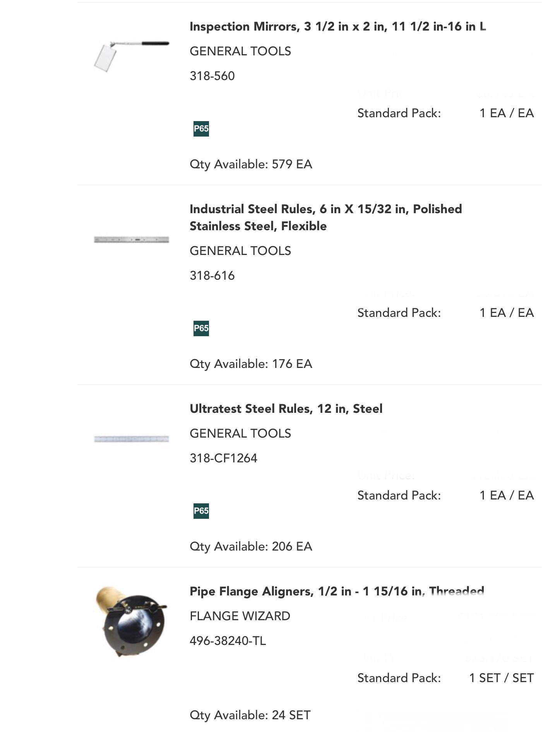Open the Inspection Mirrors product thumbnail

(132, 56)
